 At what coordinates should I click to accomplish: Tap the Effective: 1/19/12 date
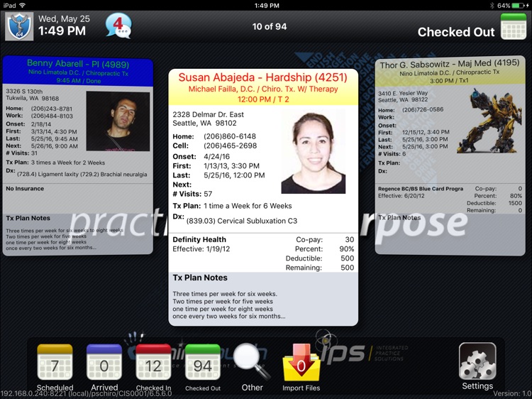pos(201,249)
